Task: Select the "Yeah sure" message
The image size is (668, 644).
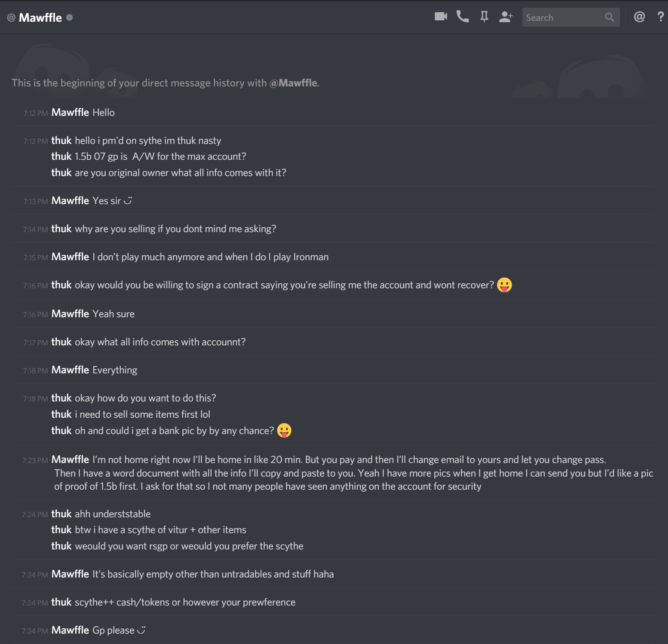Action: pos(114,314)
